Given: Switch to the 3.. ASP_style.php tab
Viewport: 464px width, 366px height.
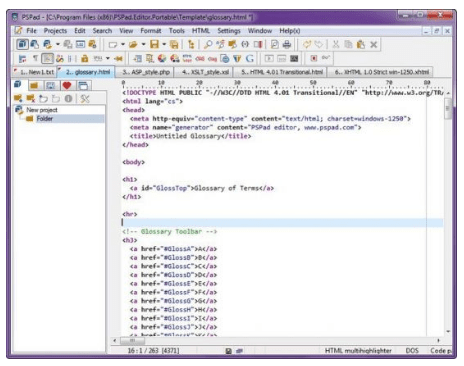Looking at the screenshot, I should click(144, 72).
